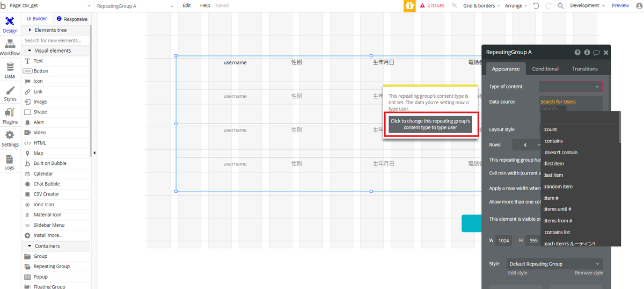This screenshot has height=289, width=644.
Task: Select the CSV Creator element
Action: [x=56, y=194]
